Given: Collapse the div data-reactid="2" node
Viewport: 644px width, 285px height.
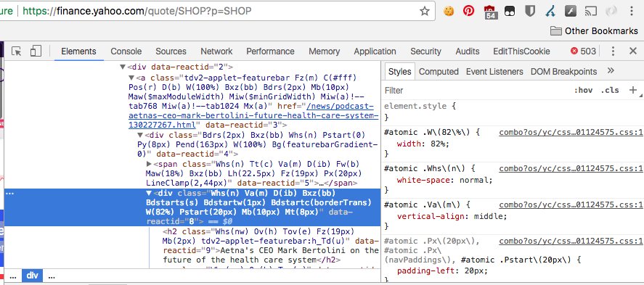Looking at the screenshot, I should tap(123, 67).
